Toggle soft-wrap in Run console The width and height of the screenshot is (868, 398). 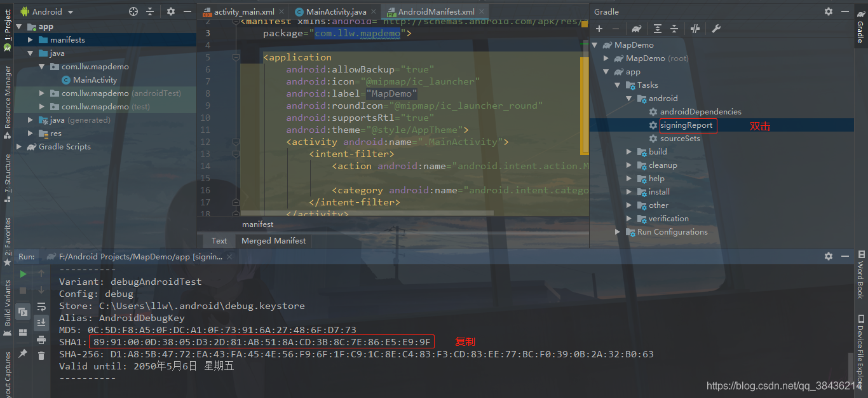coord(41,306)
